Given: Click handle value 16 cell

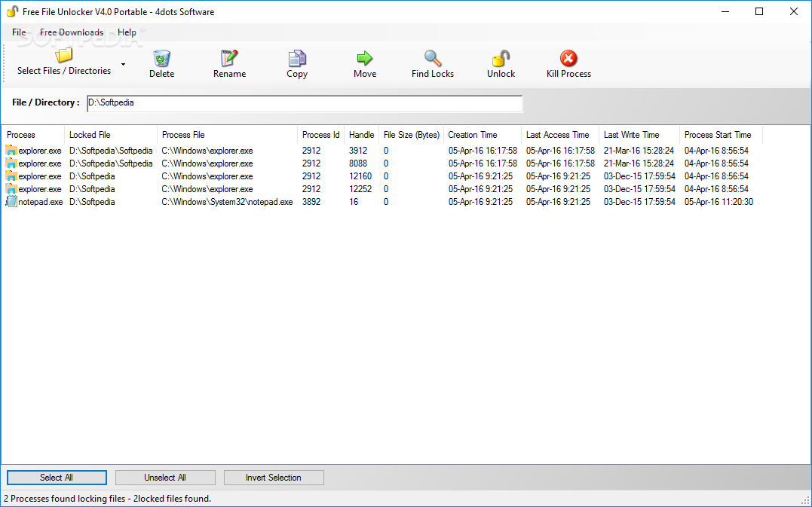Looking at the screenshot, I should (354, 203).
